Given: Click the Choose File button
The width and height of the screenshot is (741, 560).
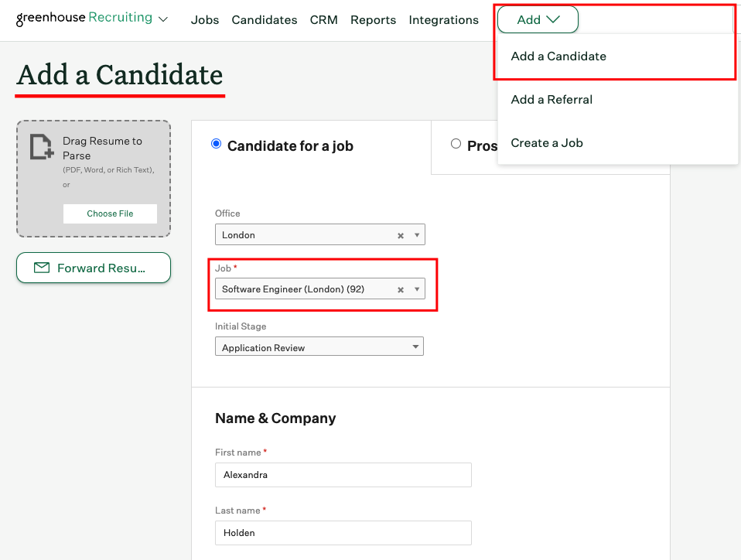Looking at the screenshot, I should [x=110, y=213].
